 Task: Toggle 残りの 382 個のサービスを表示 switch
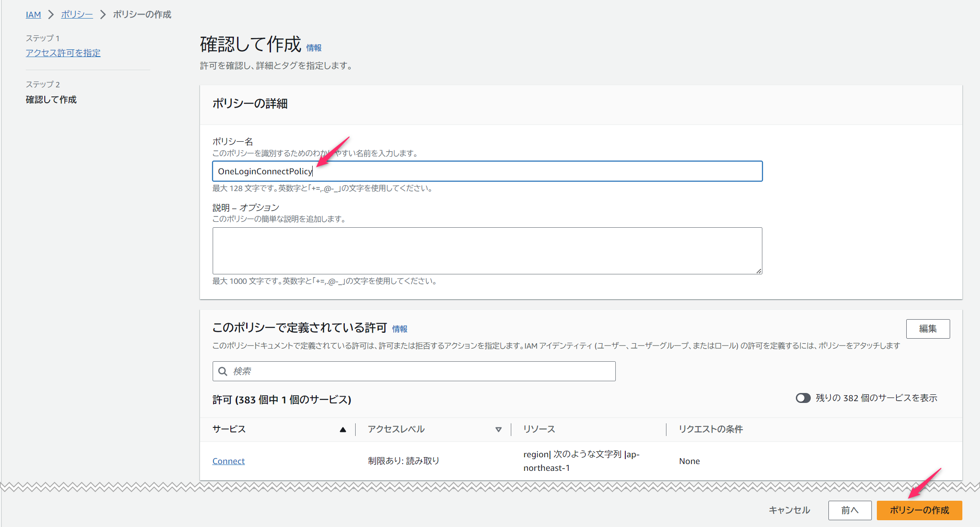[x=803, y=398]
